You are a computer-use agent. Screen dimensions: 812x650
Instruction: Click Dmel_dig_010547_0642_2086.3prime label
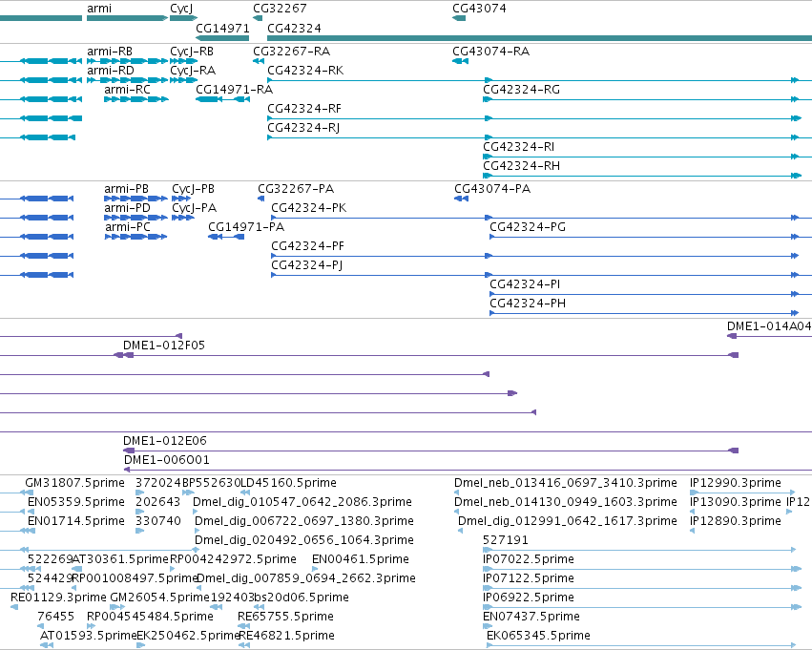click(x=302, y=502)
